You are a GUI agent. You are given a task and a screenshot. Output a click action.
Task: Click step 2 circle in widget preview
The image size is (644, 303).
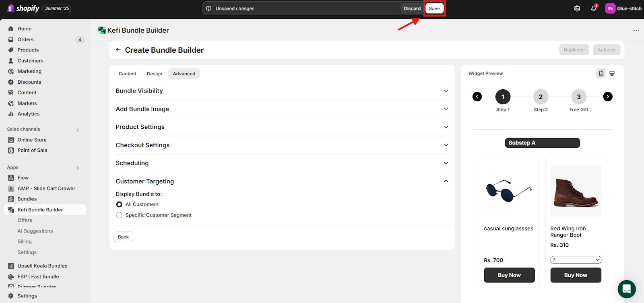pos(541,97)
